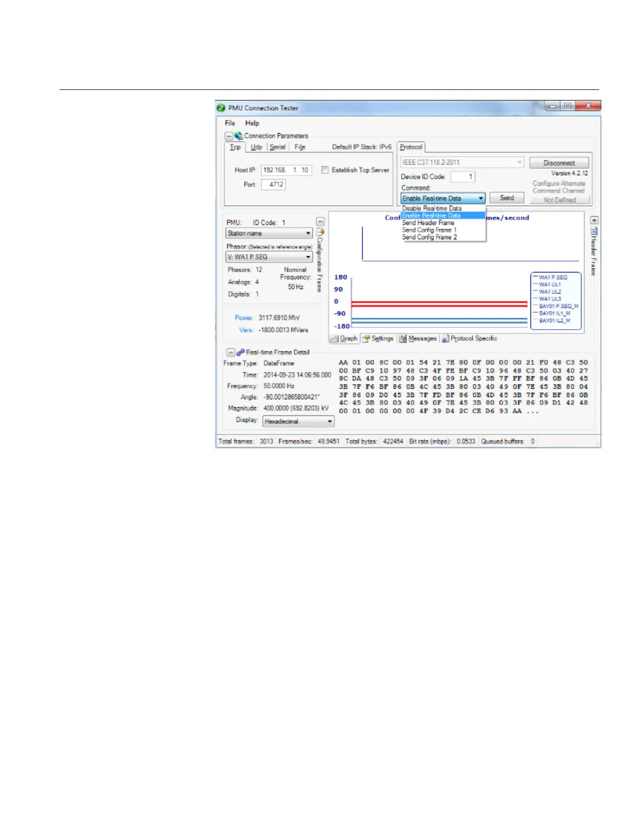Toggle Establish Tcp Server checkbox
Image resolution: width=644 pixels, height=832 pixels.
point(325,170)
